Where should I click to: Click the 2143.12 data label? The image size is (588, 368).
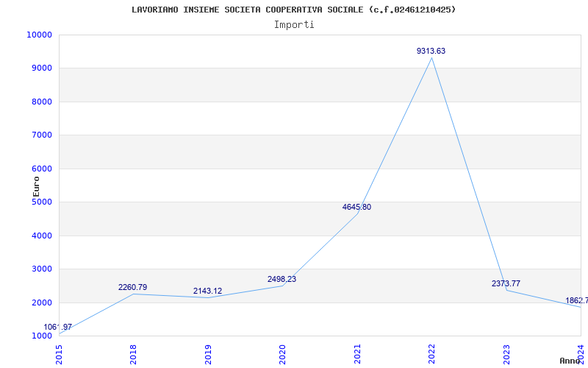click(x=207, y=291)
